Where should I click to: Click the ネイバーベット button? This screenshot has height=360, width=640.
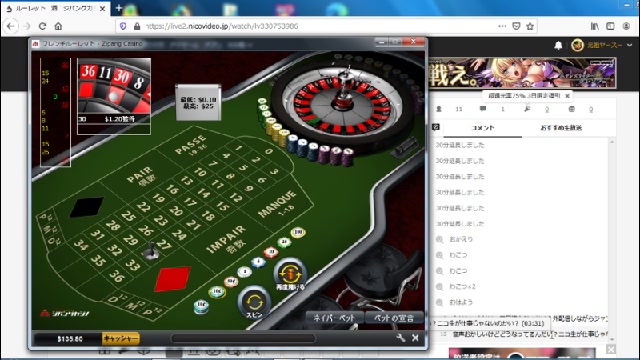[334, 318]
